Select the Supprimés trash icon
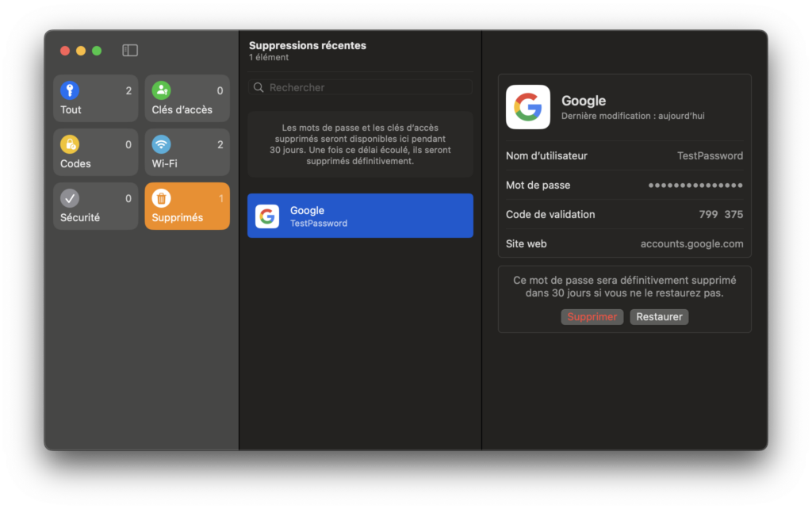This screenshot has height=509, width=812. click(x=162, y=198)
